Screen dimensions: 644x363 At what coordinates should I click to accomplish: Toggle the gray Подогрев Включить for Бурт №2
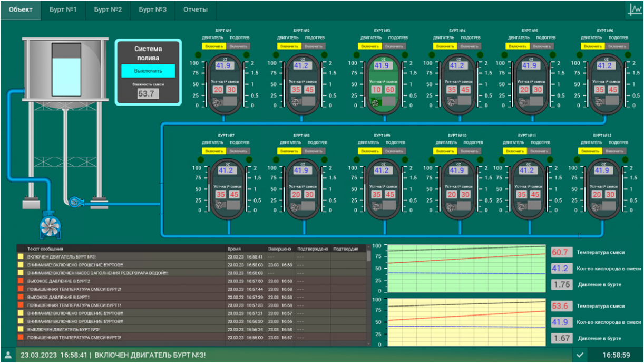[x=314, y=46]
